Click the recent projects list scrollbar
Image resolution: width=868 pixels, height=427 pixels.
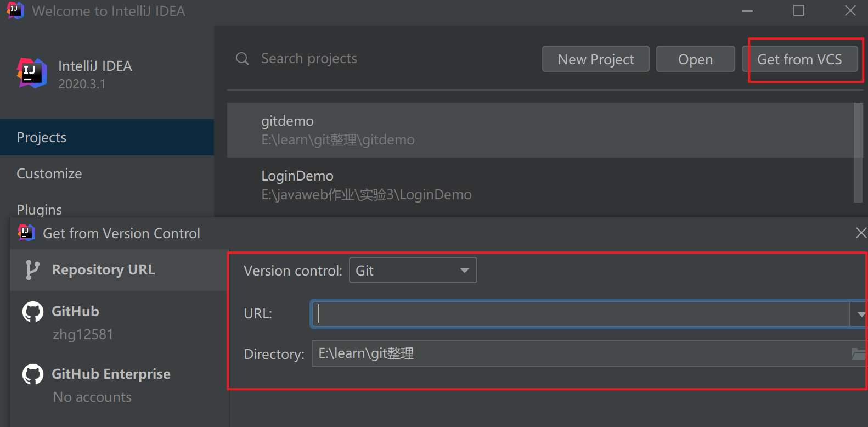click(858, 153)
